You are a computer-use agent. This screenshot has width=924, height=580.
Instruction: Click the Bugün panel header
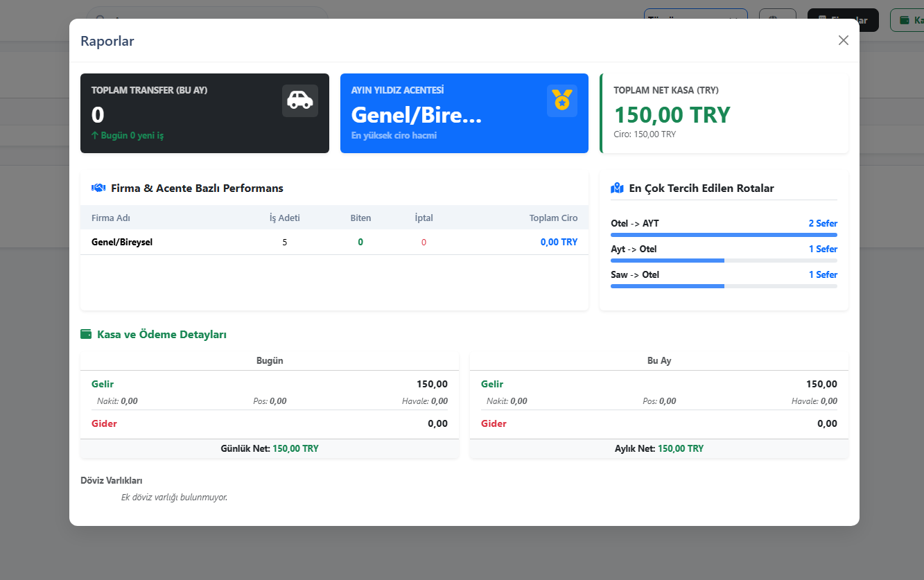click(270, 360)
